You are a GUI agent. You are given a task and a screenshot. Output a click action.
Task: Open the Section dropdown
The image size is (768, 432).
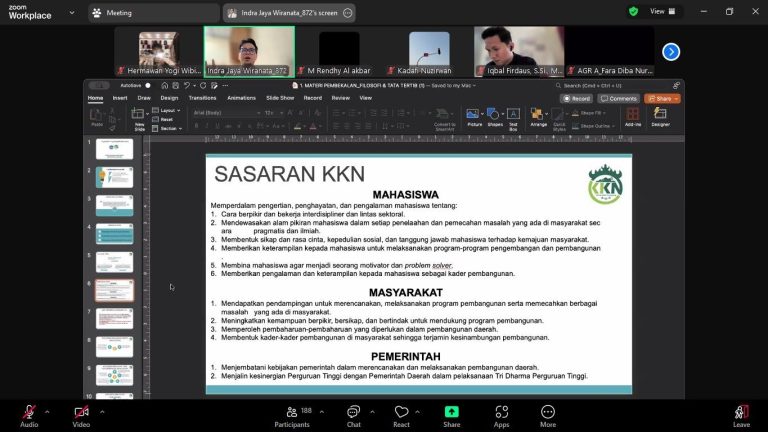click(x=167, y=128)
